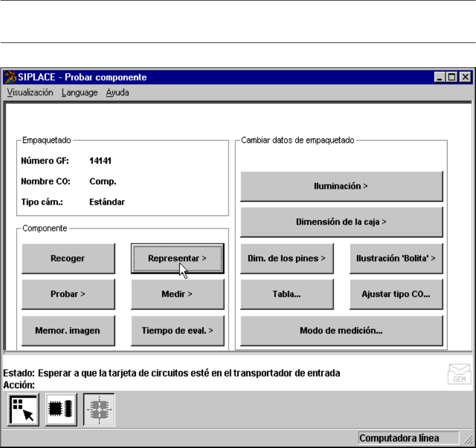Expand the Medir submenu button
The width and height of the screenshot is (476, 448).
[177, 294]
